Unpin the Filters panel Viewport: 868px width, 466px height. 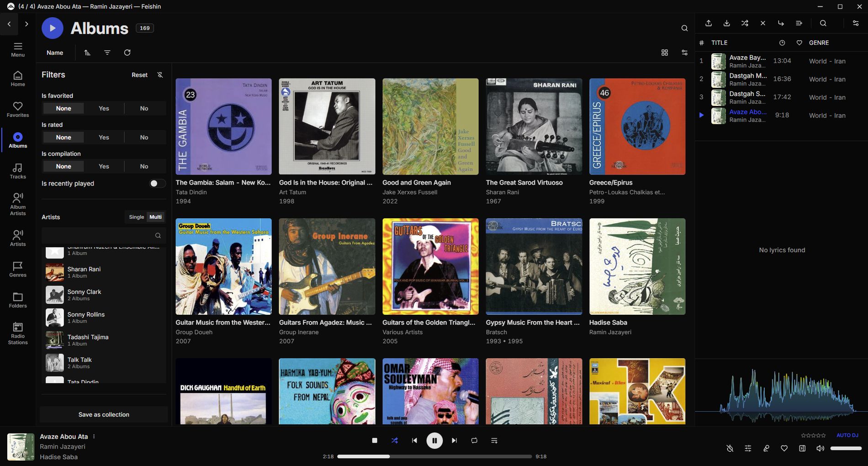pyautogui.click(x=160, y=75)
